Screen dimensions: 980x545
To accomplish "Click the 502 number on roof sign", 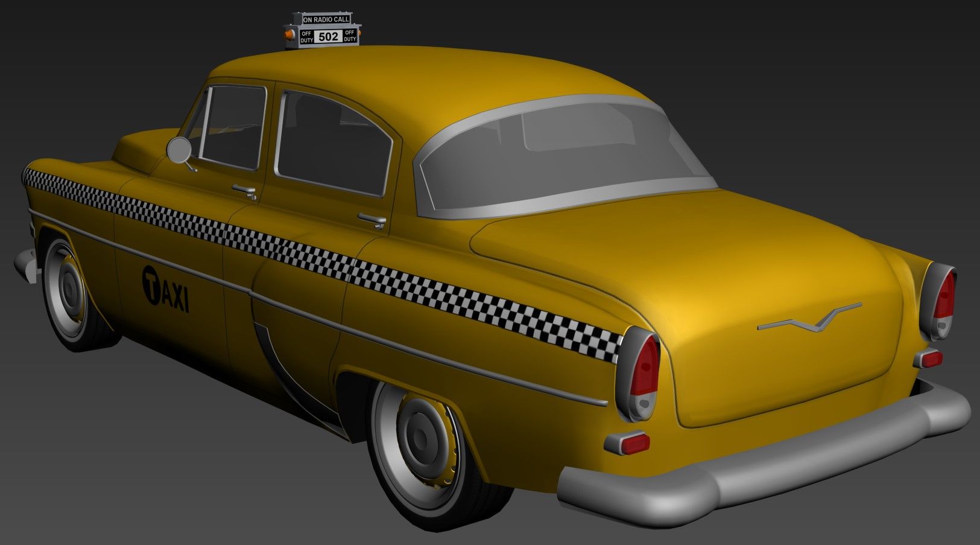I will 328,37.
